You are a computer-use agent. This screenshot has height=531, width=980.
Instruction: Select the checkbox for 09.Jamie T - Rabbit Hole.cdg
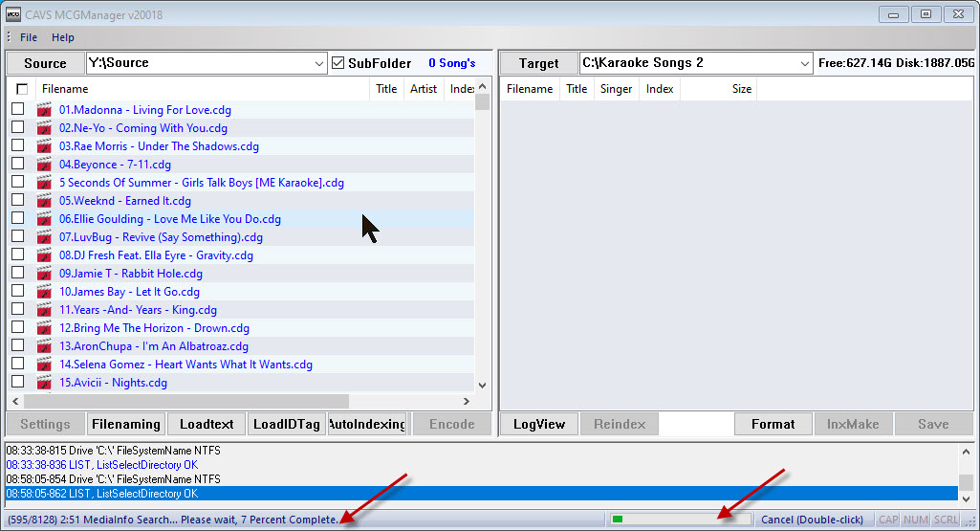tap(17, 272)
